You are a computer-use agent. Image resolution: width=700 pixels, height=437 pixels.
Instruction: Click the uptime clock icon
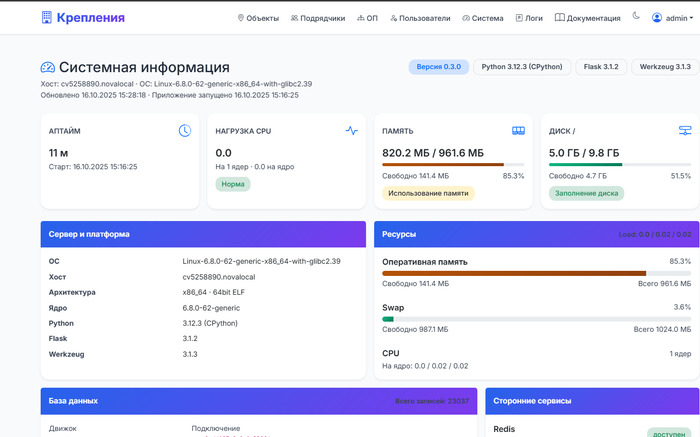click(185, 131)
